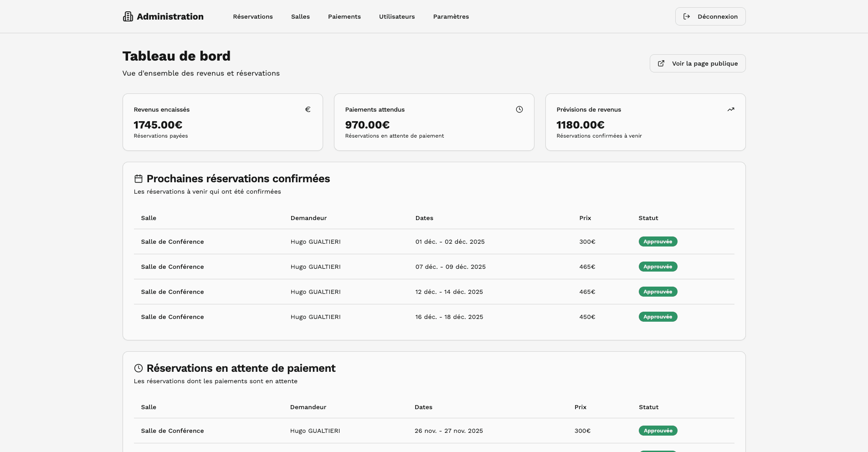Click the clock icon on Paiements attendus card
This screenshot has width=868, height=452.
pos(519,109)
